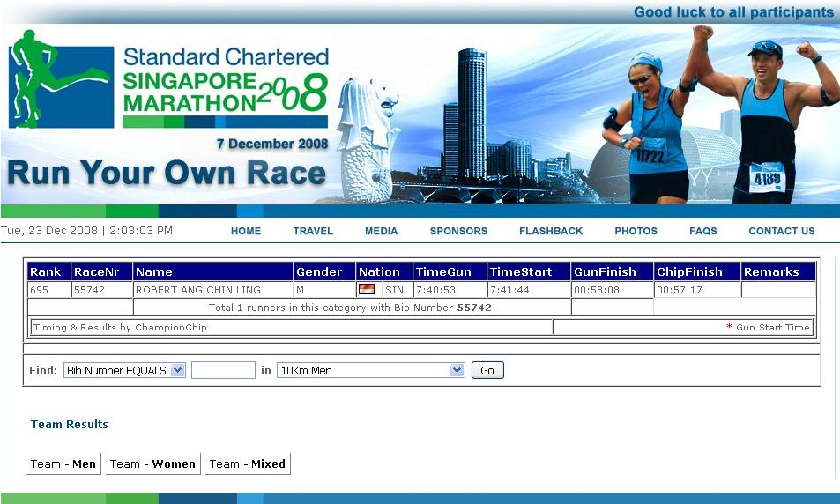Viewport: 840px width, 504px height.
Task: Click Good luck to all participants text
Action: click(x=733, y=11)
